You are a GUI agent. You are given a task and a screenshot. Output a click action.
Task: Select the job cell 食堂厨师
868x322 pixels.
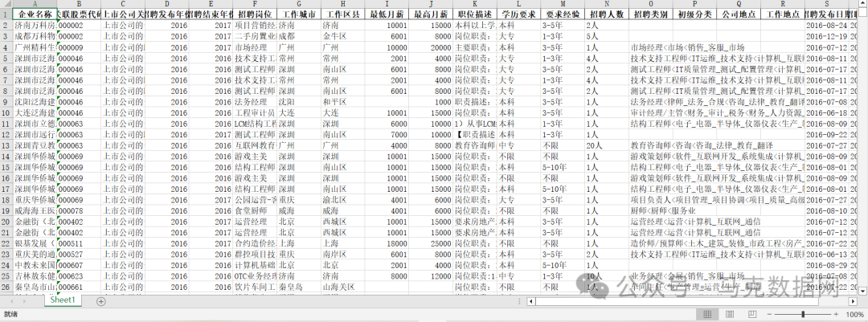254,211
